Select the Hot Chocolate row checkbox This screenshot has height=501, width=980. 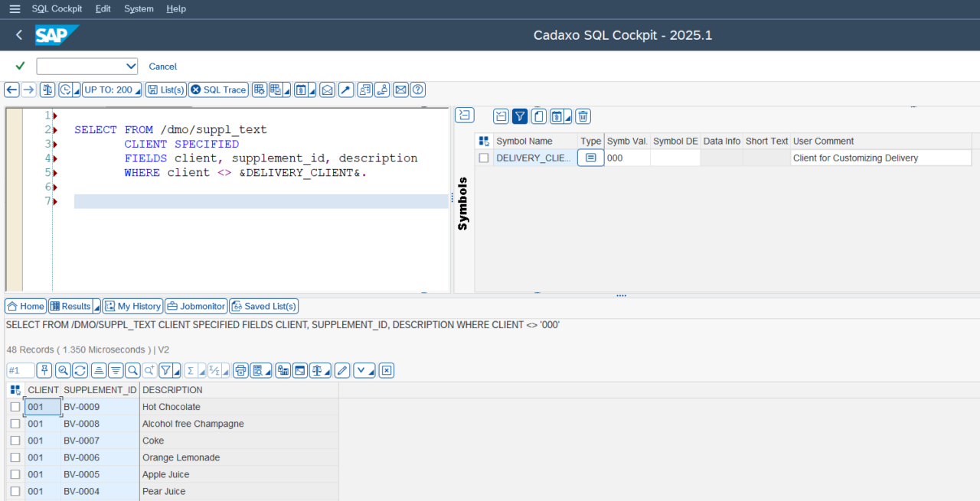[x=15, y=407]
